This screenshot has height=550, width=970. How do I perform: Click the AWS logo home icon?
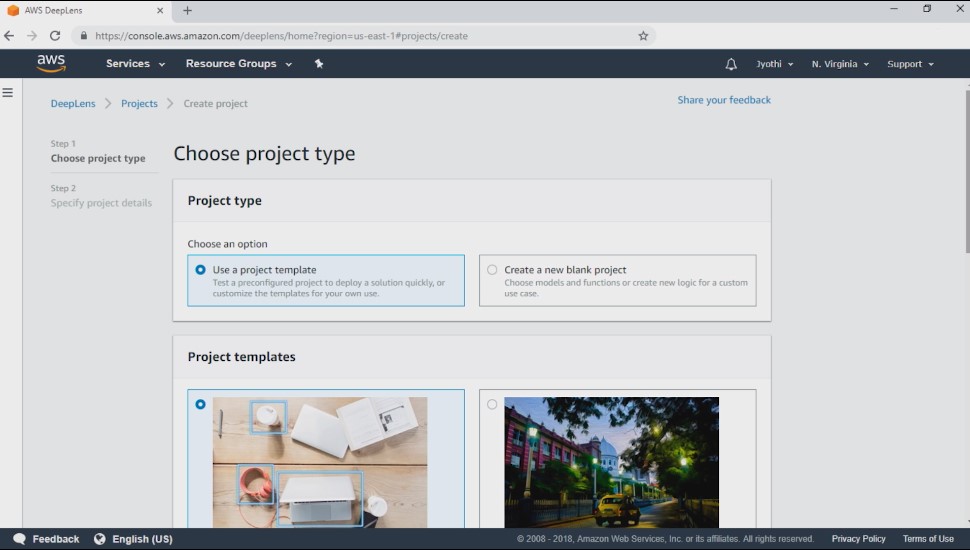point(51,63)
